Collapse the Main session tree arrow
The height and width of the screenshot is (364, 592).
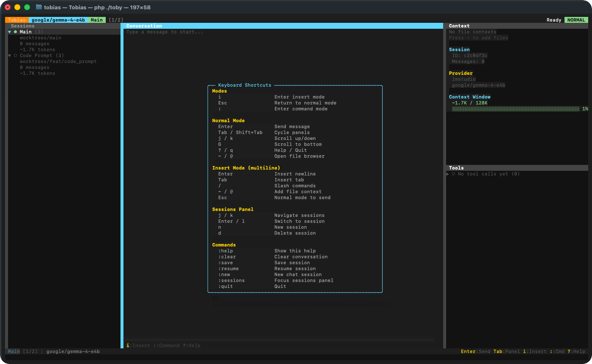point(10,32)
